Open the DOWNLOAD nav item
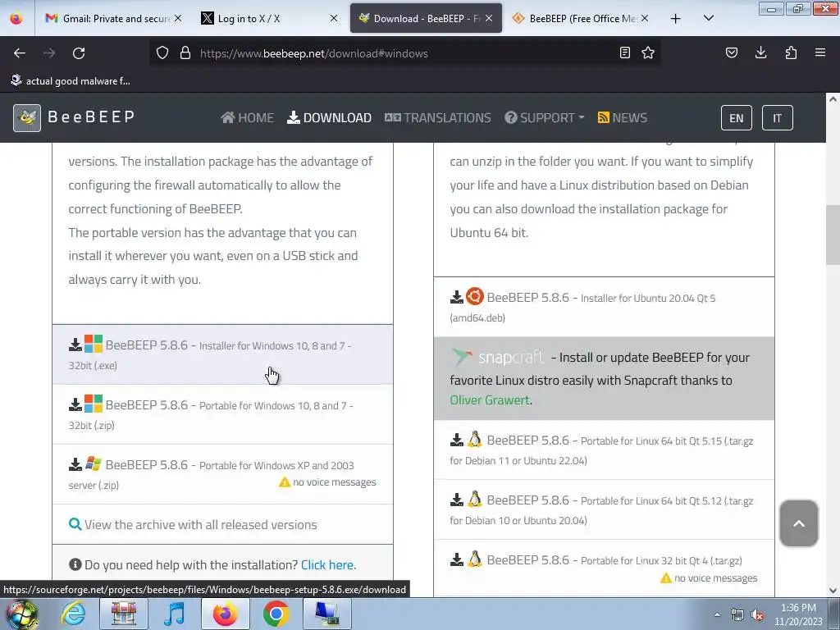Viewport: 840px width, 630px height. pos(330,118)
